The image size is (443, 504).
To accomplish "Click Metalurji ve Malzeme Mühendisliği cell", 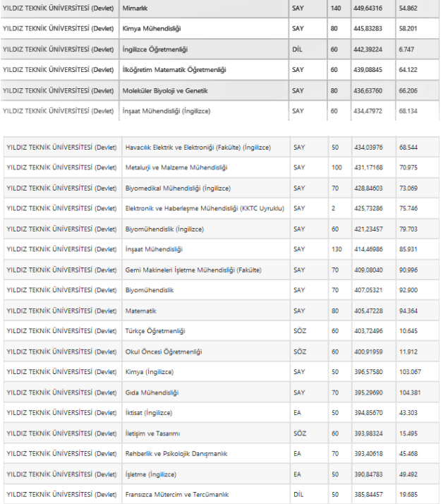I will [x=176, y=167].
